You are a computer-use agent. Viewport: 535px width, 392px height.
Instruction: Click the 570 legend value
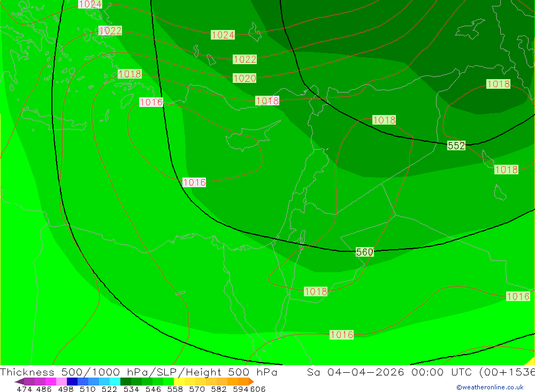pyautogui.click(x=196, y=389)
